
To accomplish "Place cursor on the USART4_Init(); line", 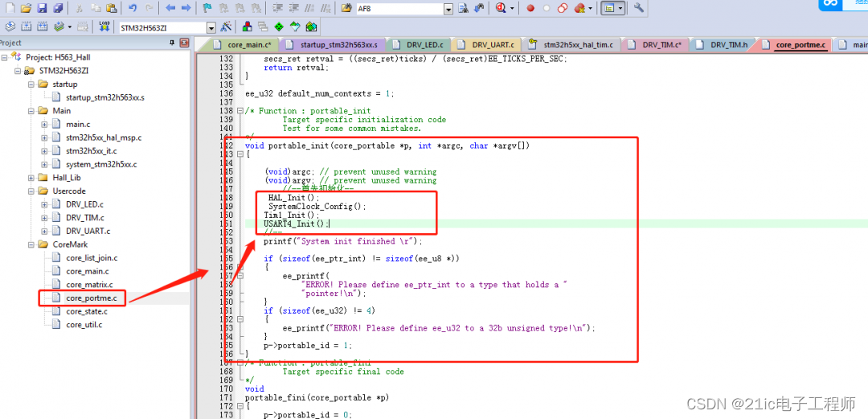I will point(297,224).
